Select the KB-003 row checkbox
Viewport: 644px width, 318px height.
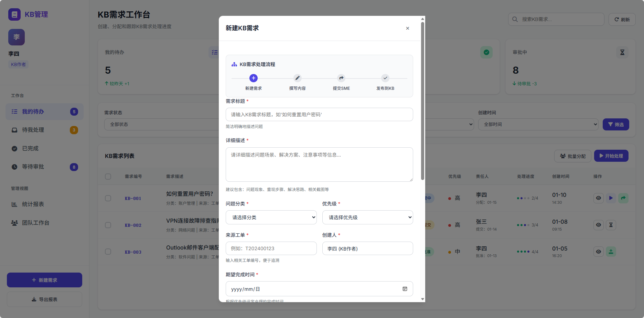point(108,252)
